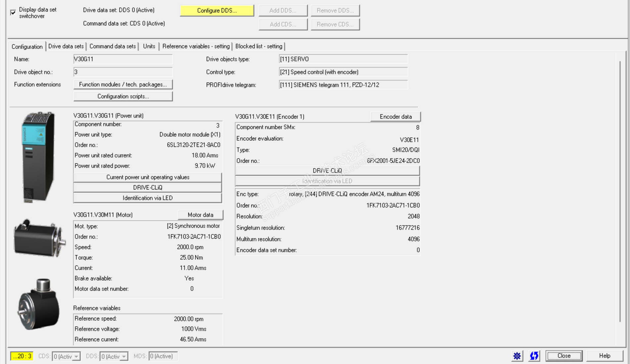Click the Singleturn resolution value 16777216

point(408,228)
